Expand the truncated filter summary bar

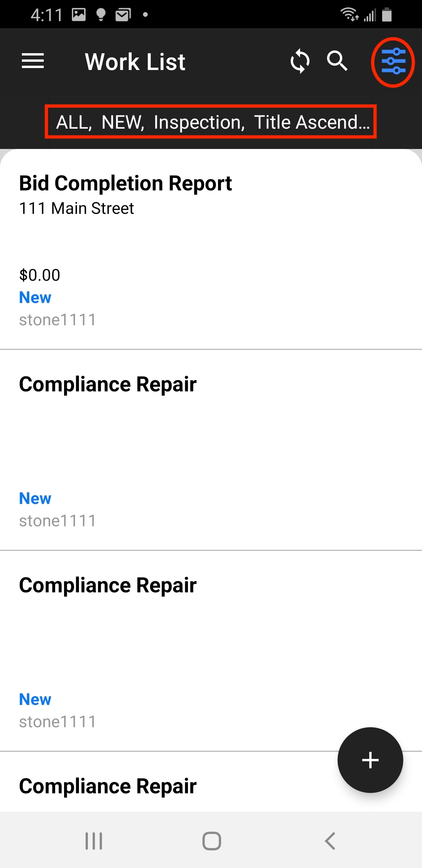[211, 122]
